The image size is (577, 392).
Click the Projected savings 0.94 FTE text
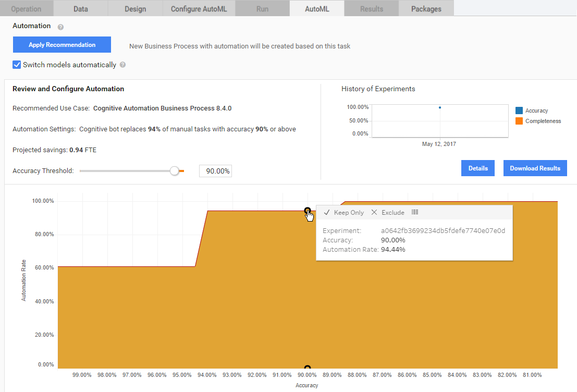click(x=54, y=150)
